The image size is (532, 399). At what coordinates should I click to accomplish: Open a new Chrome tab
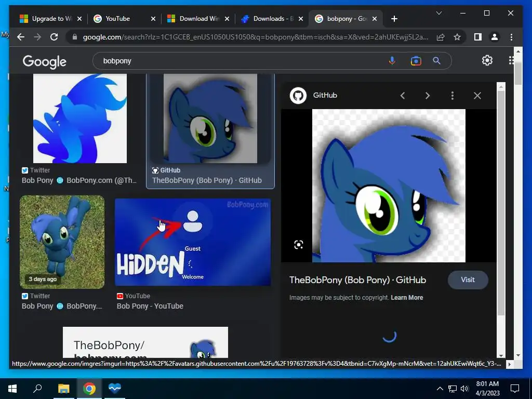pyautogui.click(x=394, y=19)
